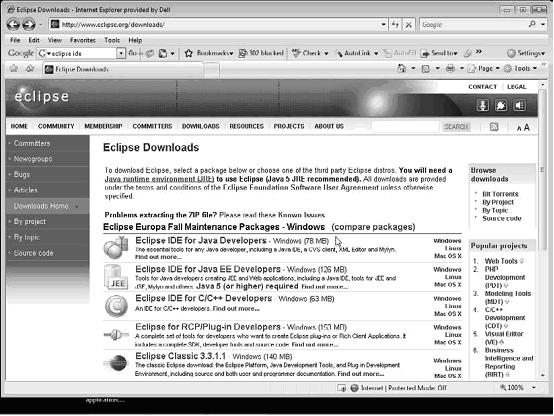
Task: Open the Edit menu
Action: [x=34, y=40]
